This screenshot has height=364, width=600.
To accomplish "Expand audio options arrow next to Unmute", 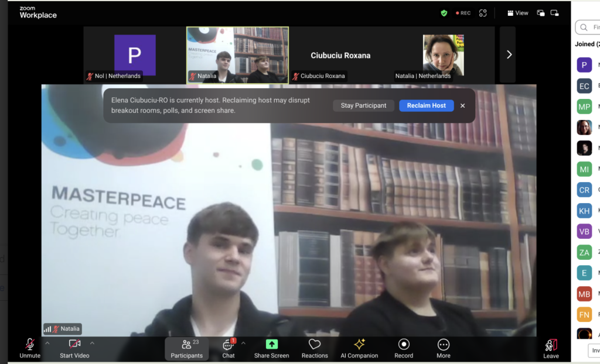I will (x=47, y=343).
